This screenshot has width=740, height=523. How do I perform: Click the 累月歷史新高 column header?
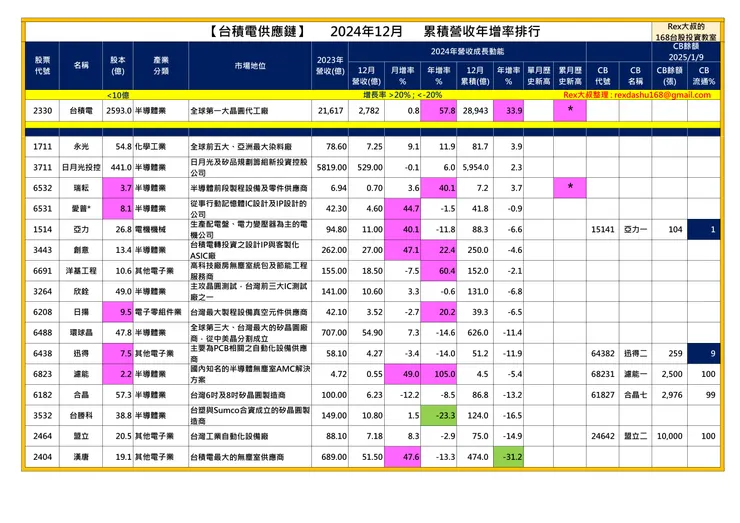click(570, 76)
